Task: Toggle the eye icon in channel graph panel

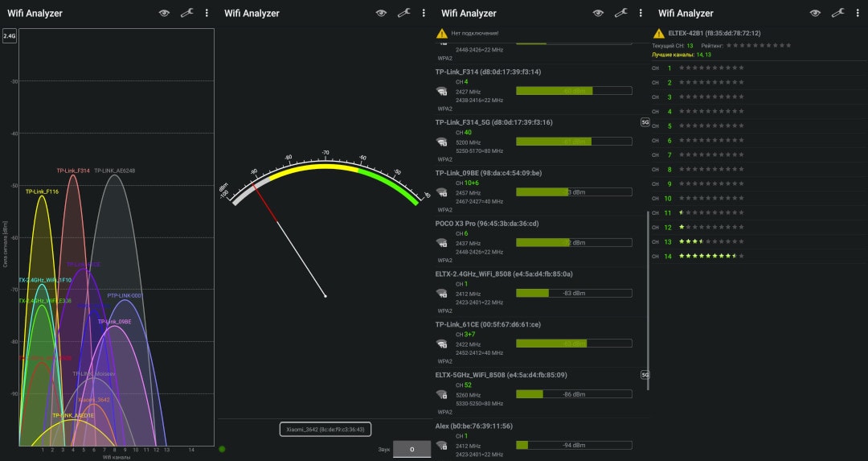Action: [x=164, y=13]
